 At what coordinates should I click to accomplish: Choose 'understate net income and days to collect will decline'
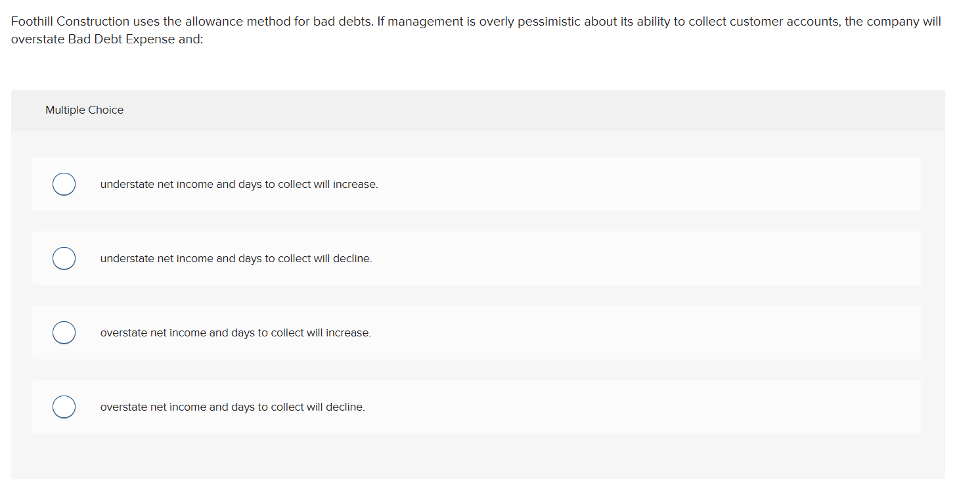pos(236,258)
